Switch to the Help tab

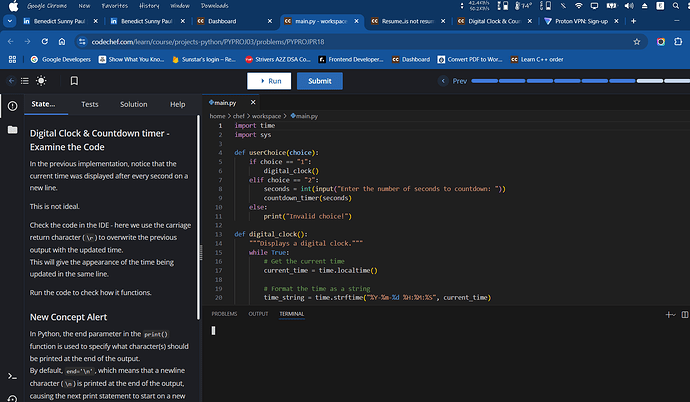[178, 104]
